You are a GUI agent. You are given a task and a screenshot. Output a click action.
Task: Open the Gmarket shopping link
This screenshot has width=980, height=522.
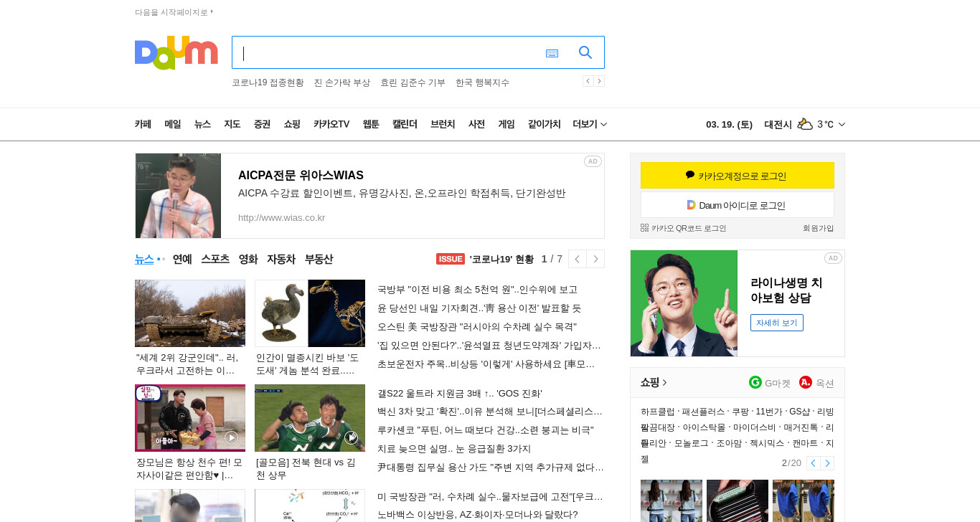[x=769, y=383]
